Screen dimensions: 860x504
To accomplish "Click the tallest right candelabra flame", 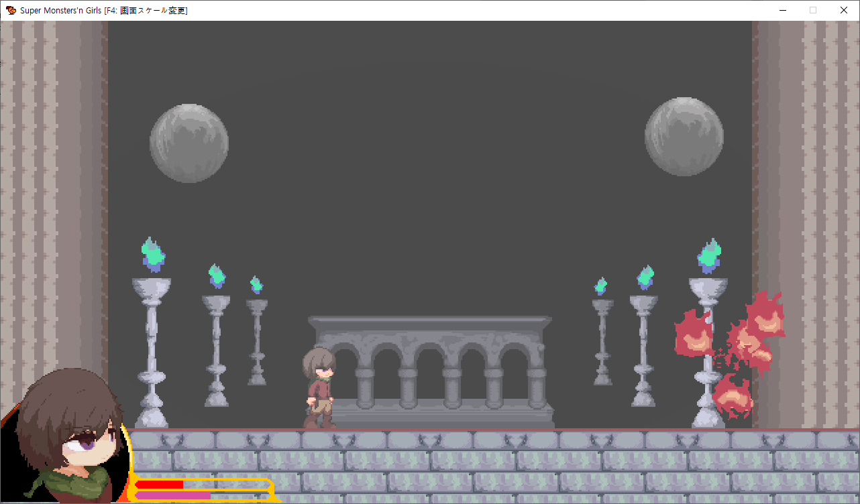I will (x=709, y=256).
